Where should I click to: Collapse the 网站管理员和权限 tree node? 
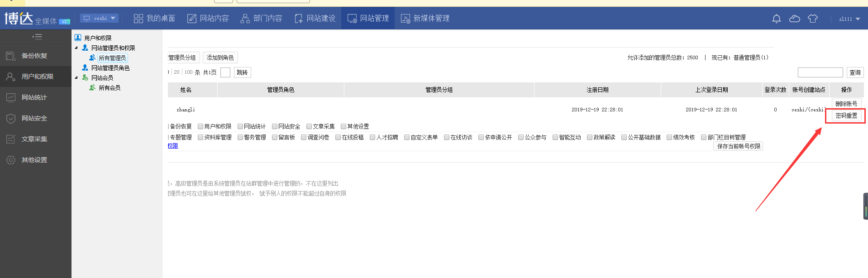click(x=76, y=48)
